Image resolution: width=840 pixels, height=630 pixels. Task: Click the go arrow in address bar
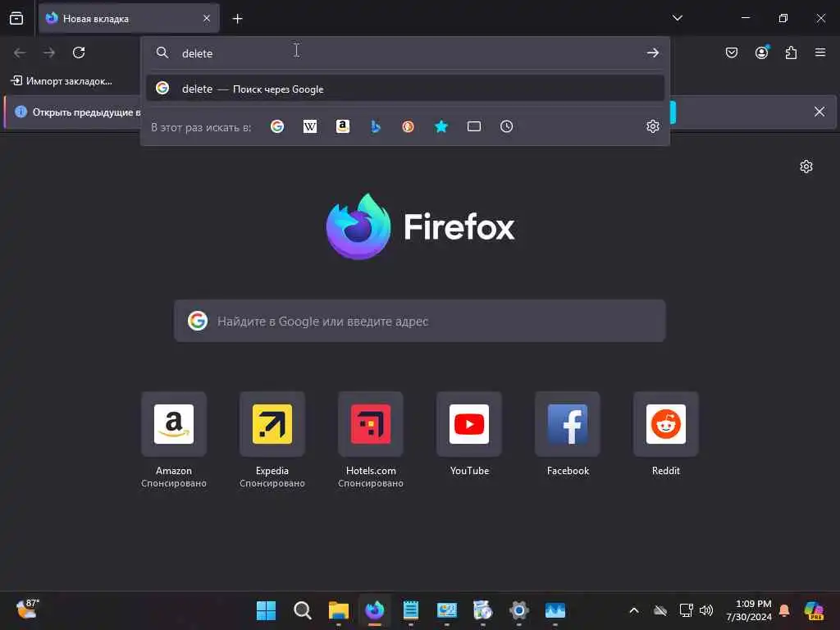(x=652, y=52)
